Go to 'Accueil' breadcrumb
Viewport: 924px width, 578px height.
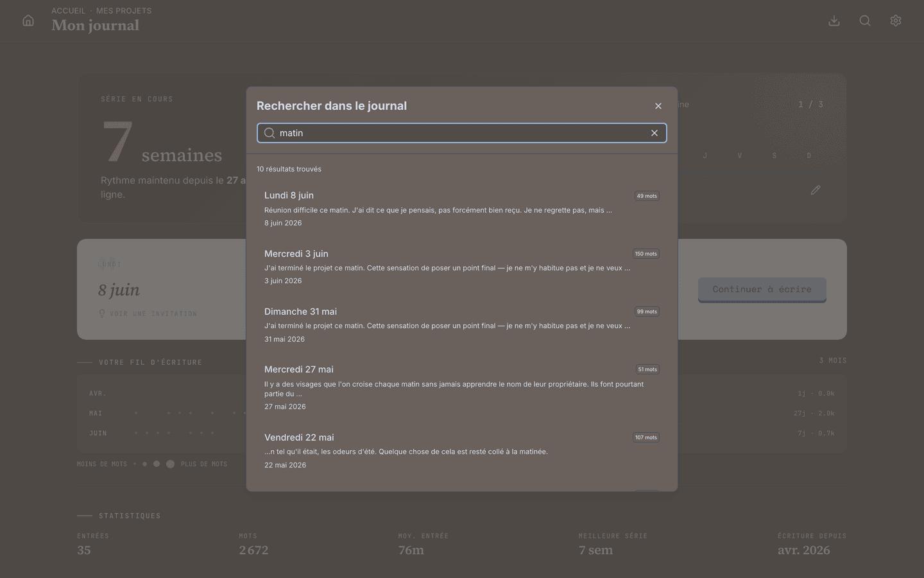[x=68, y=11]
